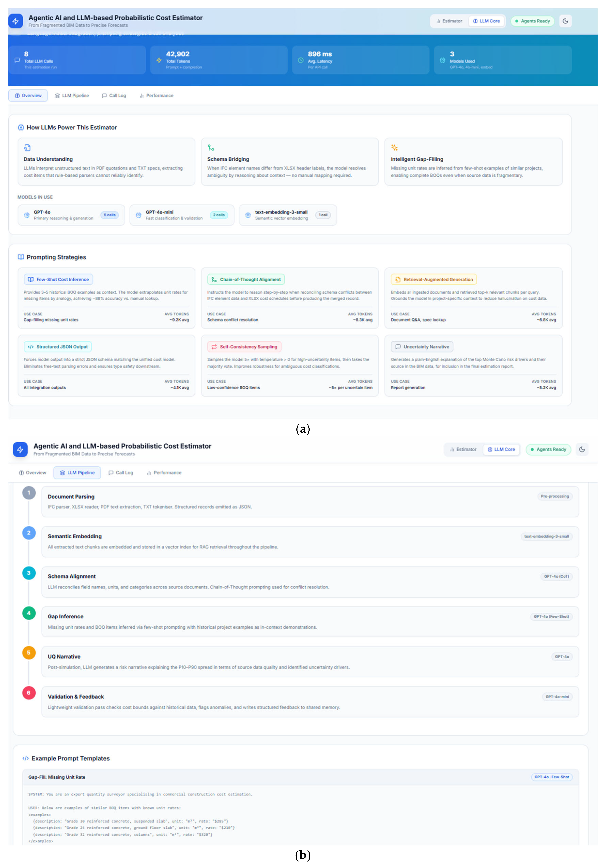Click GPT-4o (Few-Shot) badge on Gap Inference
The height and width of the screenshot is (868, 605).
[x=551, y=617]
